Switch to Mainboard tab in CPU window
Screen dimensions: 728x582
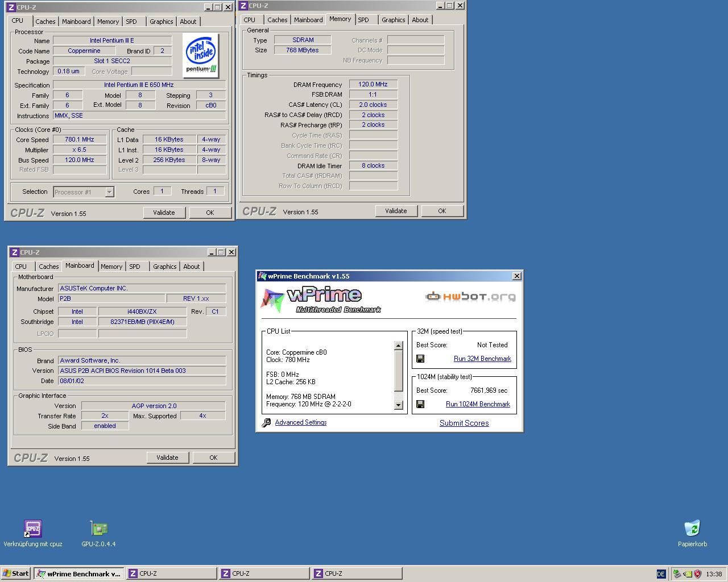76,22
